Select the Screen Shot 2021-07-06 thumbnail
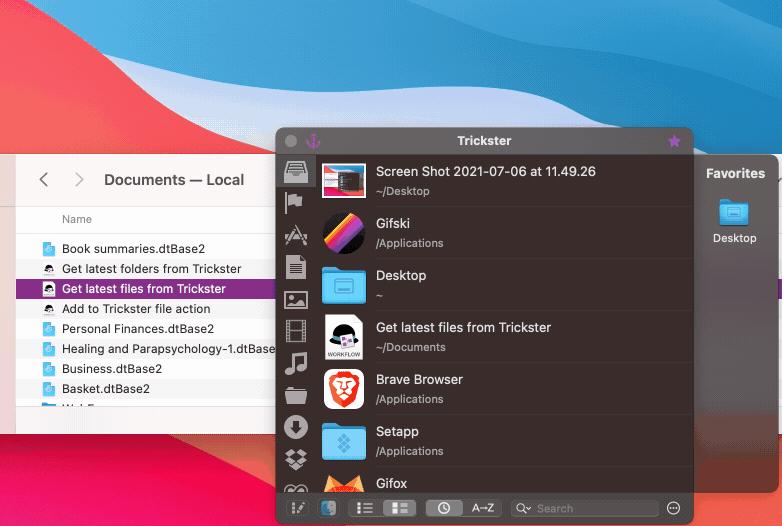This screenshot has width=782, height=526. point(344,180)
